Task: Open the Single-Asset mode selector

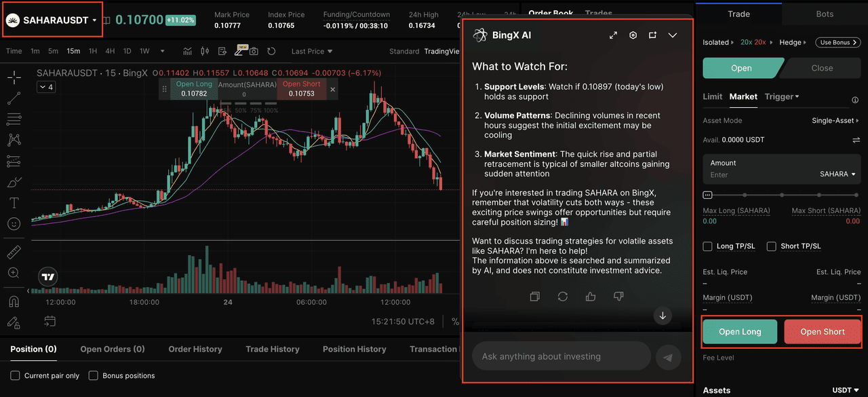Action: (836, 121)
